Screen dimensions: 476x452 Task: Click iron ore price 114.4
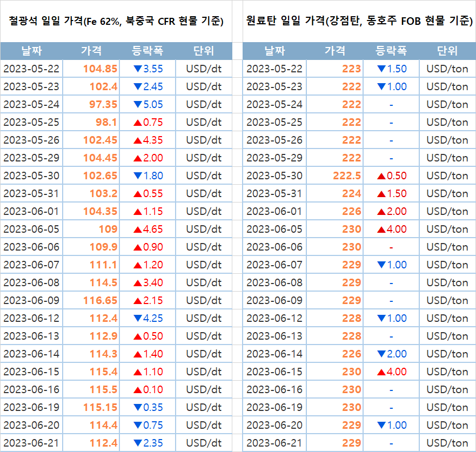pos(104,426)
